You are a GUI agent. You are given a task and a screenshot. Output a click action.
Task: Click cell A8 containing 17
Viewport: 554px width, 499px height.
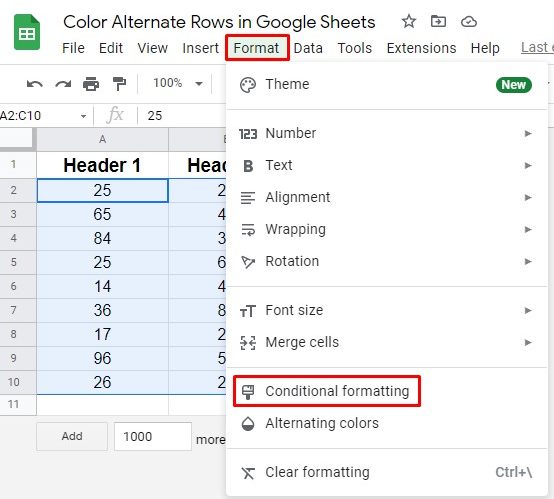102,335
